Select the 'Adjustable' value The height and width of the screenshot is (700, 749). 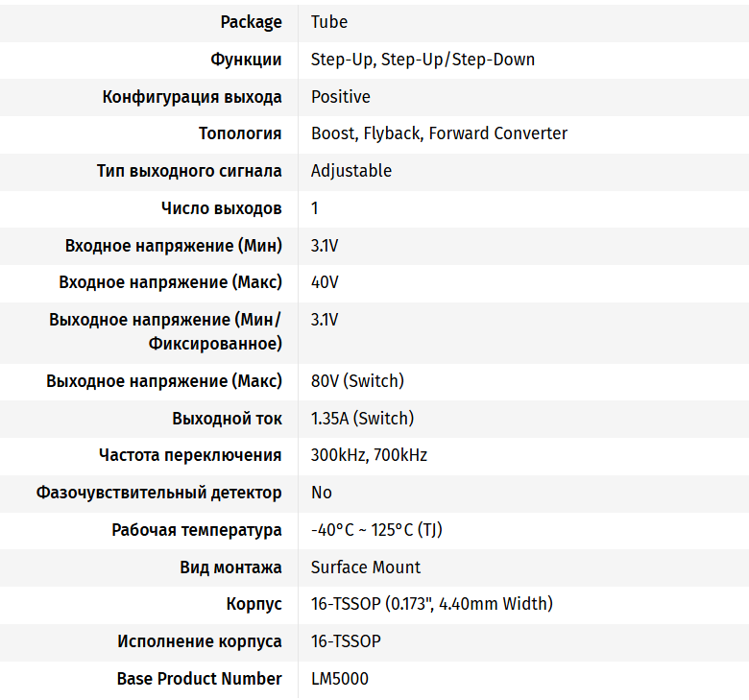pyautogui.click(x=351, y=171)
